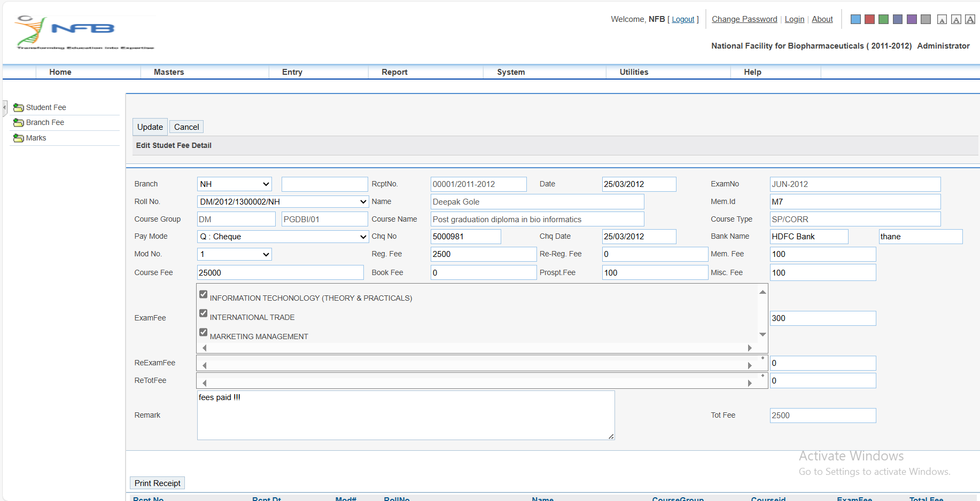Open the Masters menu
The width and height of the screenshot is (980, 501).
[169, 72]
